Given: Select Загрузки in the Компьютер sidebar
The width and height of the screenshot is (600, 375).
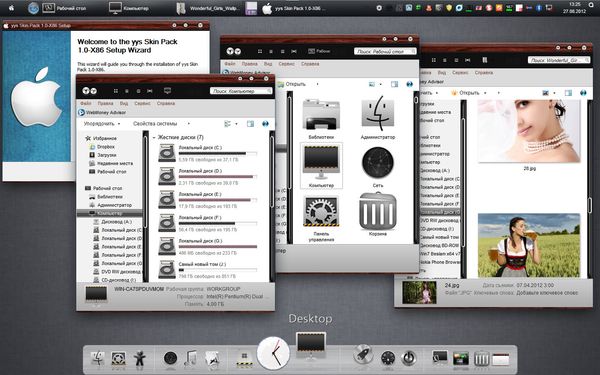Looking at the screenshot, I should click(x=106, y=155).
